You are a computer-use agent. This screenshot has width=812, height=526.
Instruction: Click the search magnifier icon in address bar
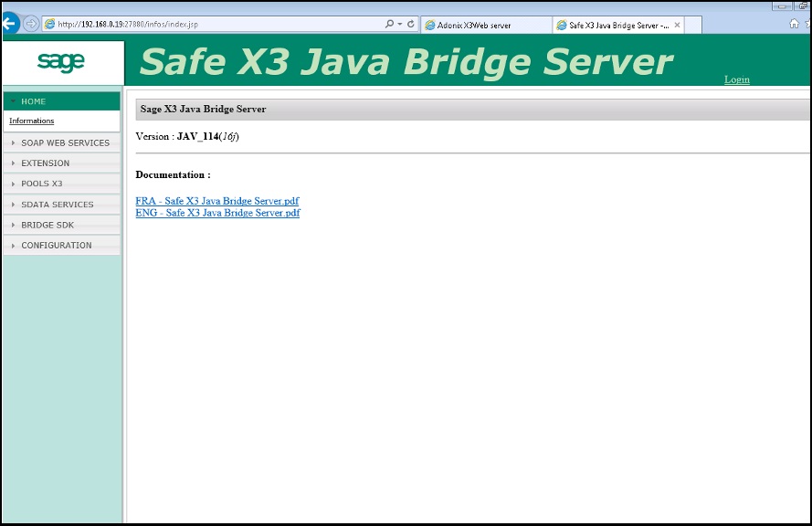(389, 24)
